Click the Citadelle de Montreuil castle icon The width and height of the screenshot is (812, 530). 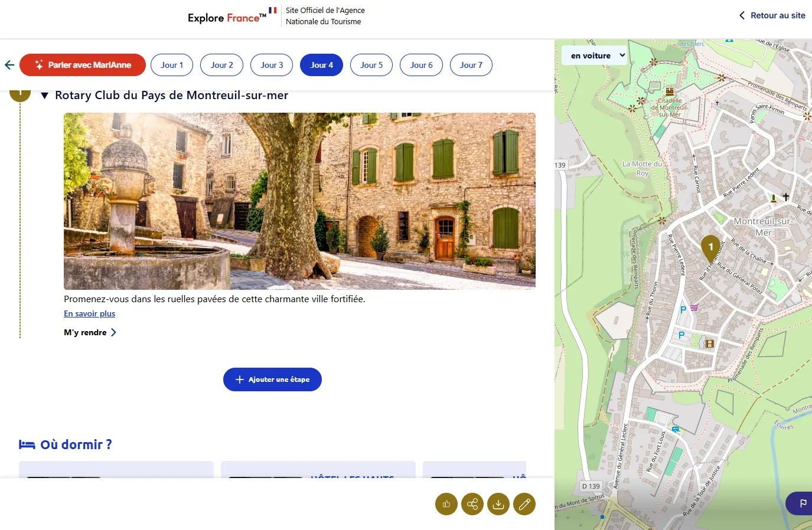670,91
